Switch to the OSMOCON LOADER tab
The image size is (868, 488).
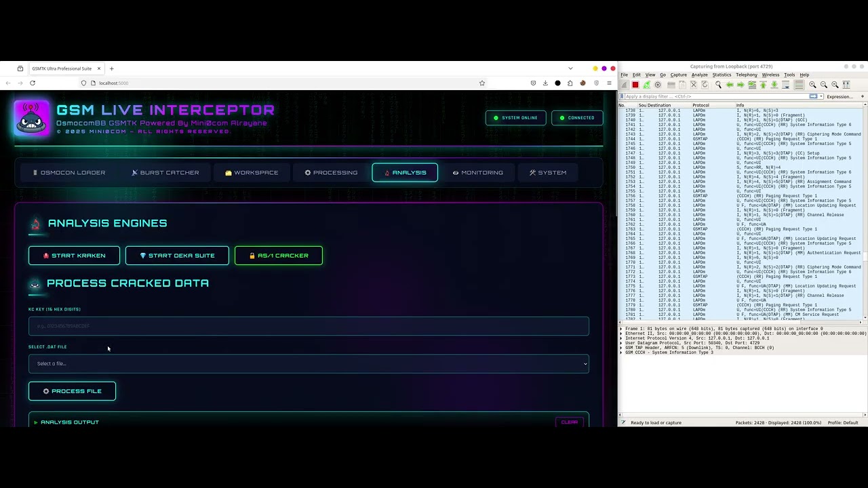tap(69, 172)
